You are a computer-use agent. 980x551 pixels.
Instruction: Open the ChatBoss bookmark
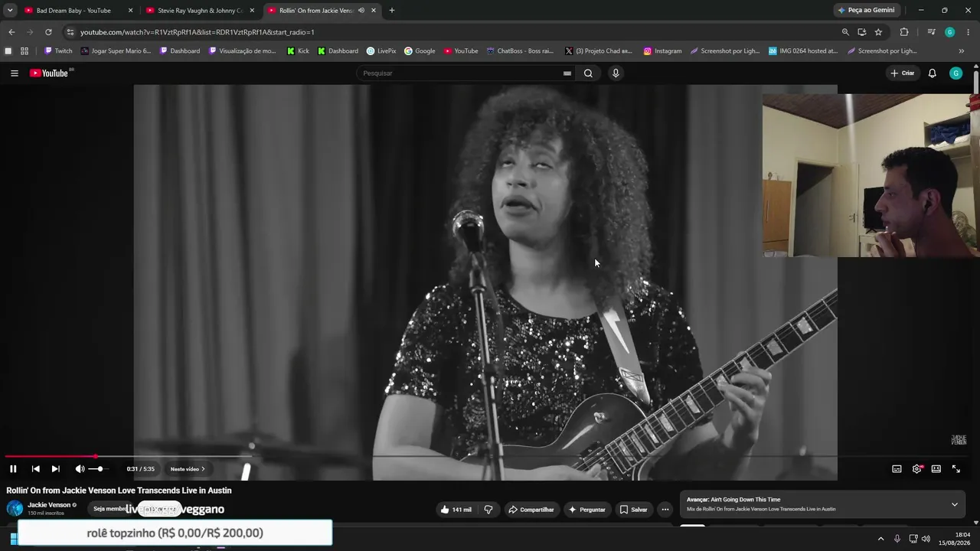[x=519, y=51]
